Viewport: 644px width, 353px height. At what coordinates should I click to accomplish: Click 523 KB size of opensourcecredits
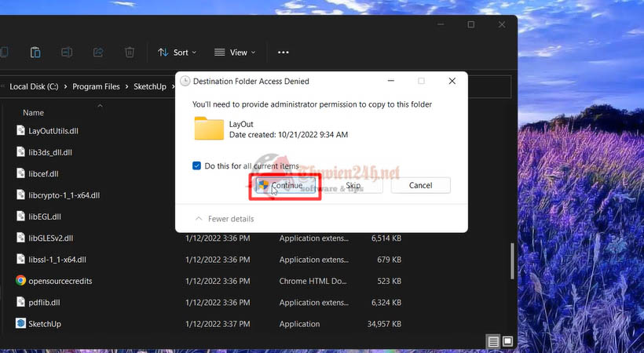click(390, 281)
